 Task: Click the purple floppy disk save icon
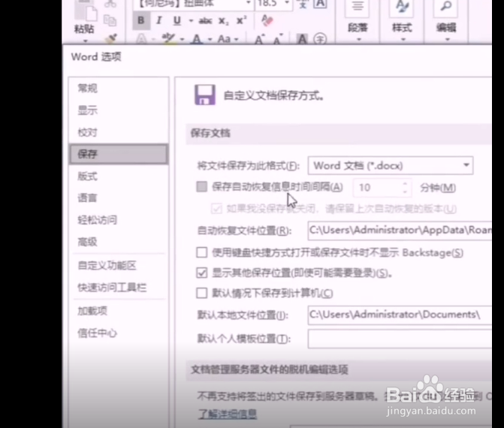click(205, 95)
